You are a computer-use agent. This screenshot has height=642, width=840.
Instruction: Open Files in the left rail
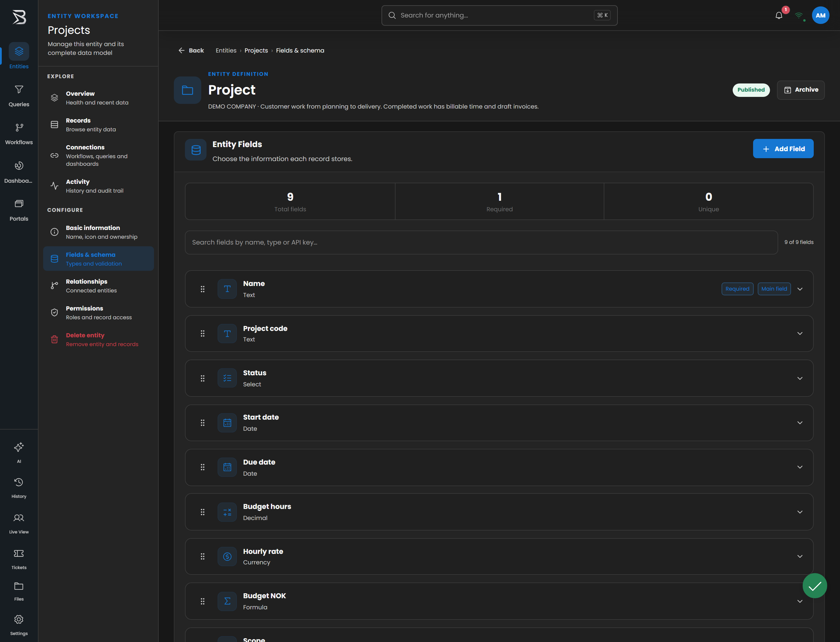tap(19, 591)
